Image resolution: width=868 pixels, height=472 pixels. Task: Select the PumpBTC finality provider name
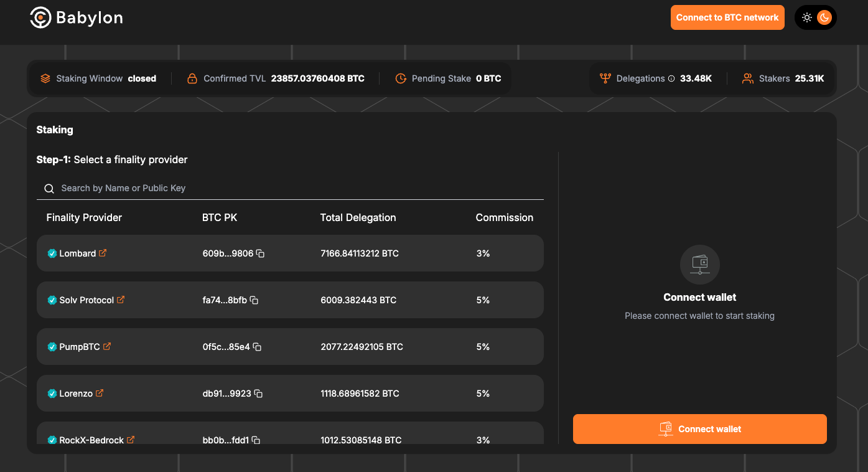[x=80, y=347]
